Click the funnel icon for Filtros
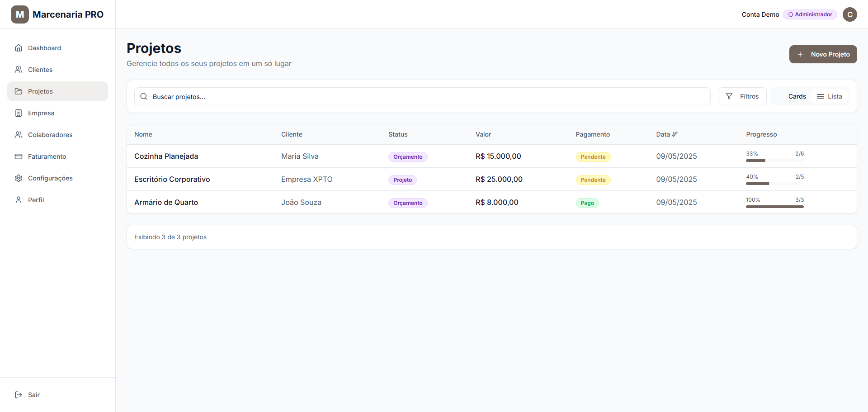The image size is (868, 412). pos(729,96)
